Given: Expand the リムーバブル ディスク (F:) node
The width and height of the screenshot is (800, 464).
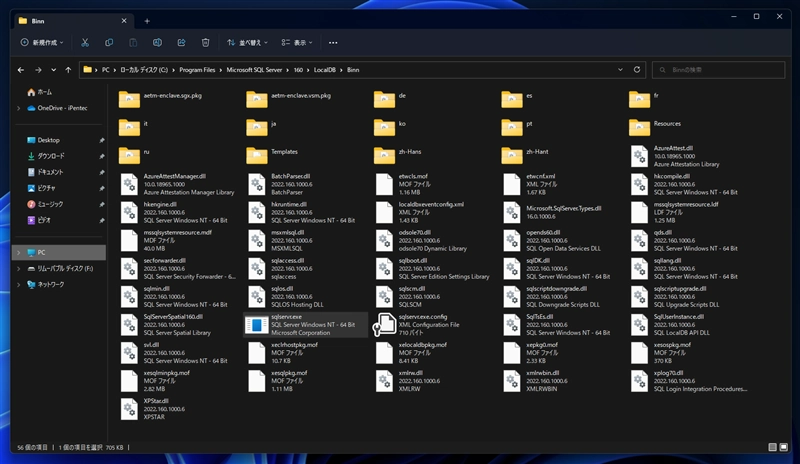Looking at the screenshot, I should (x=19, y=268).
